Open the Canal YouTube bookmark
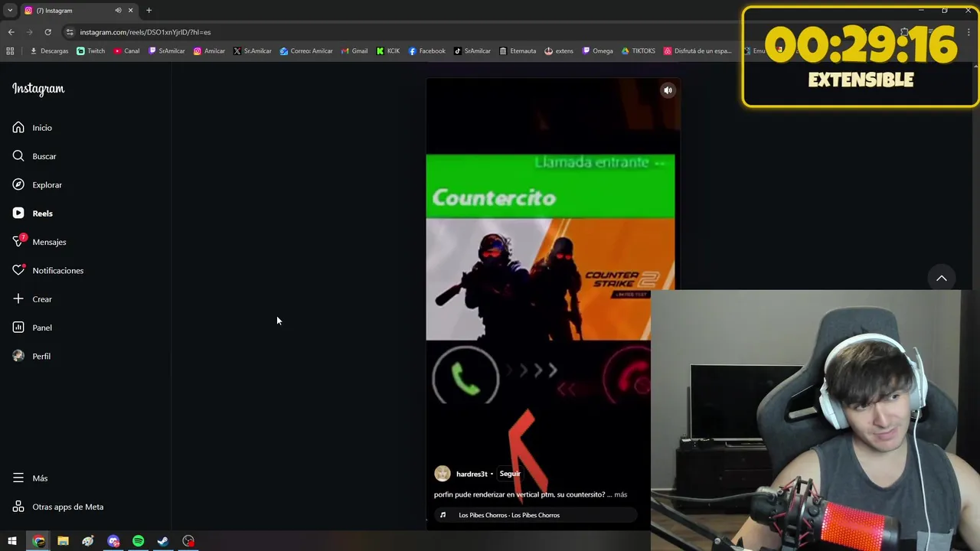The height and width of the screenshot is (551, 980). coord(126,51)
